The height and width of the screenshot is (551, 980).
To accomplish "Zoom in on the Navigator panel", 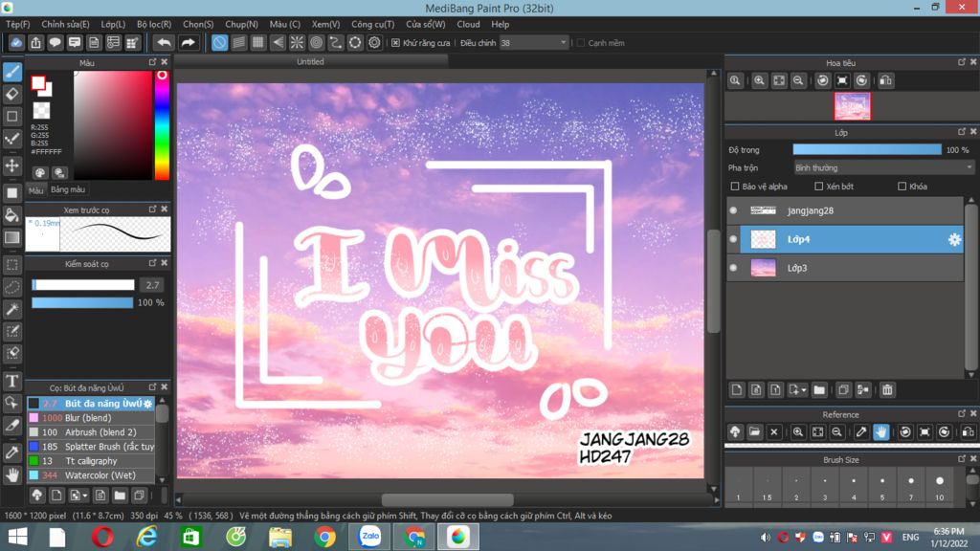I will (x=759, y=80).
